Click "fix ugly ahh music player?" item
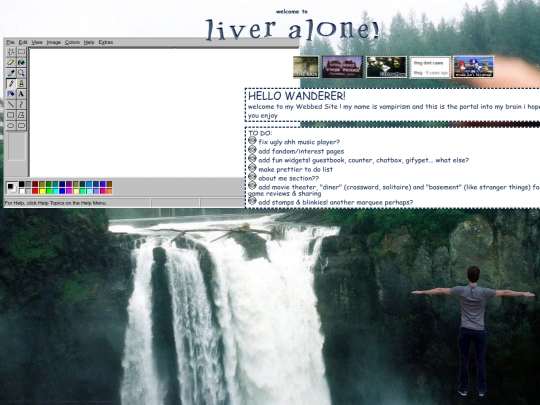The width and height of the screenshot is (540, 405). coord(299,142)
